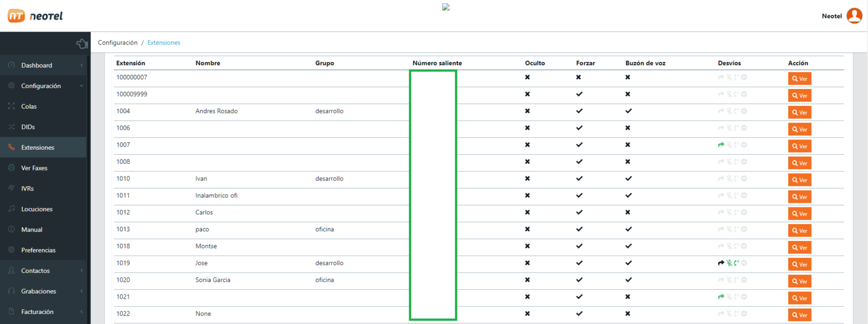Image resolution: width=868 pixels, height=324 pixels.
Task: Click the Oculto cross for Carlos
Action: (527, 213)
